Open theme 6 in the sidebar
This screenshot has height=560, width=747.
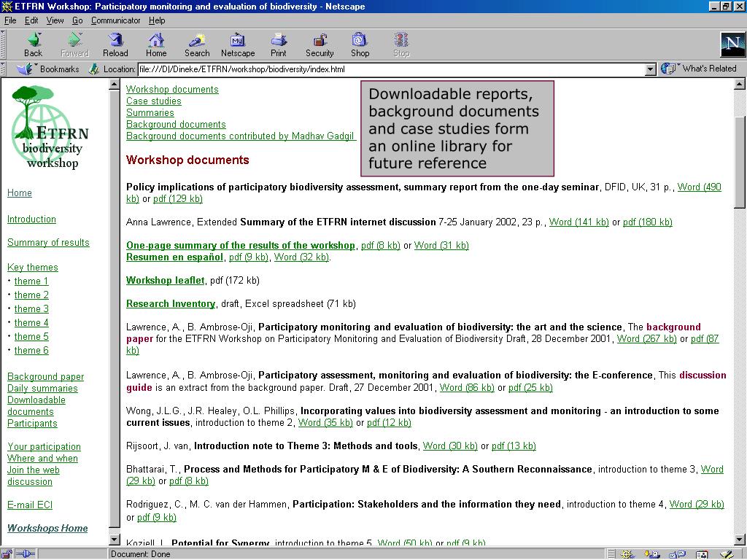(31, 351)
